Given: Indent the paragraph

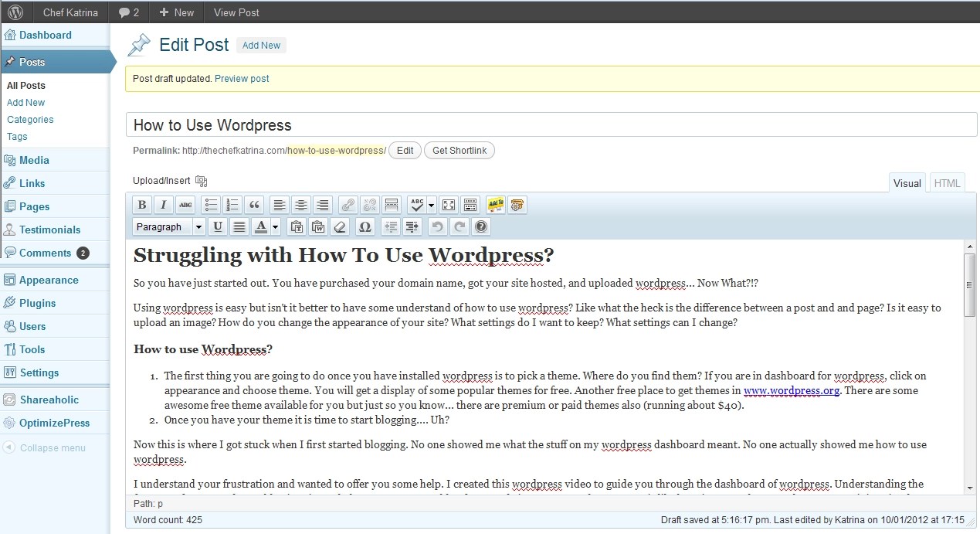Looking at the screenshot, I should point(412,226).
